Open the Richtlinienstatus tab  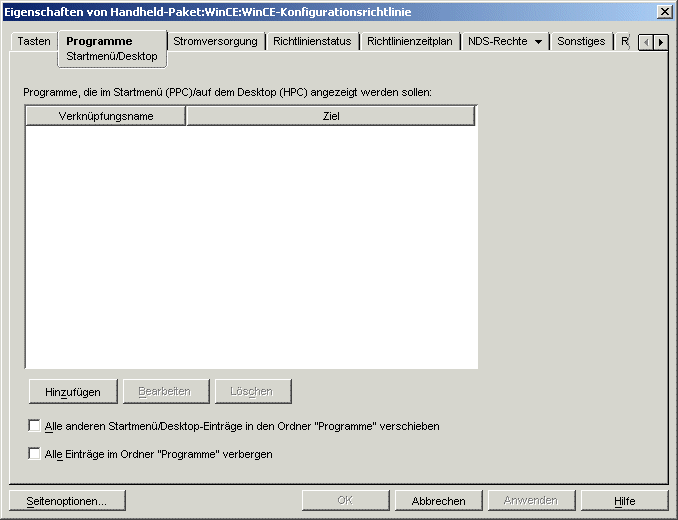point(312,41)
